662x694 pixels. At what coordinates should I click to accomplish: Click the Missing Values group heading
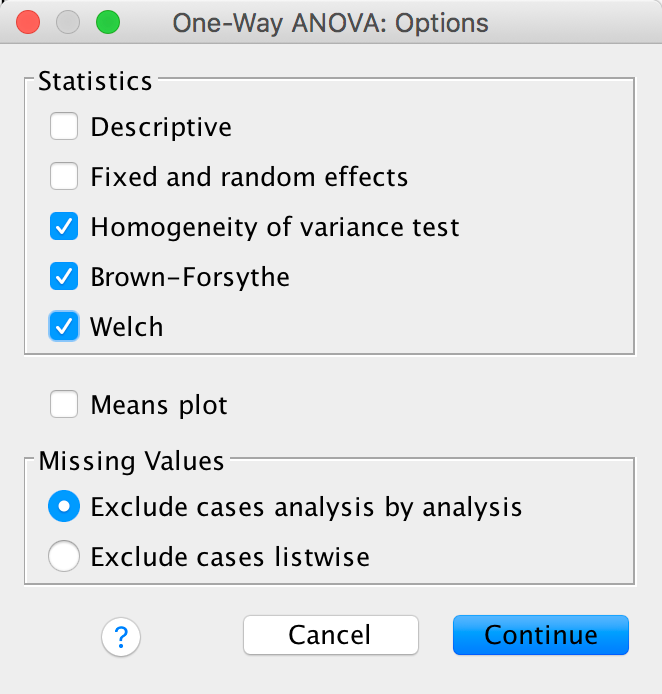click(131, 461)
